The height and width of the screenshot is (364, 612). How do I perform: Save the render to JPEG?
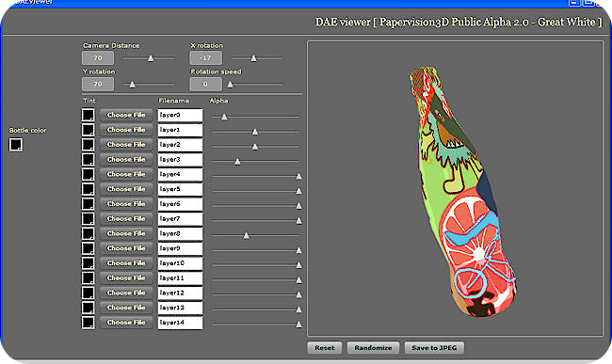(x=434, y=348)
